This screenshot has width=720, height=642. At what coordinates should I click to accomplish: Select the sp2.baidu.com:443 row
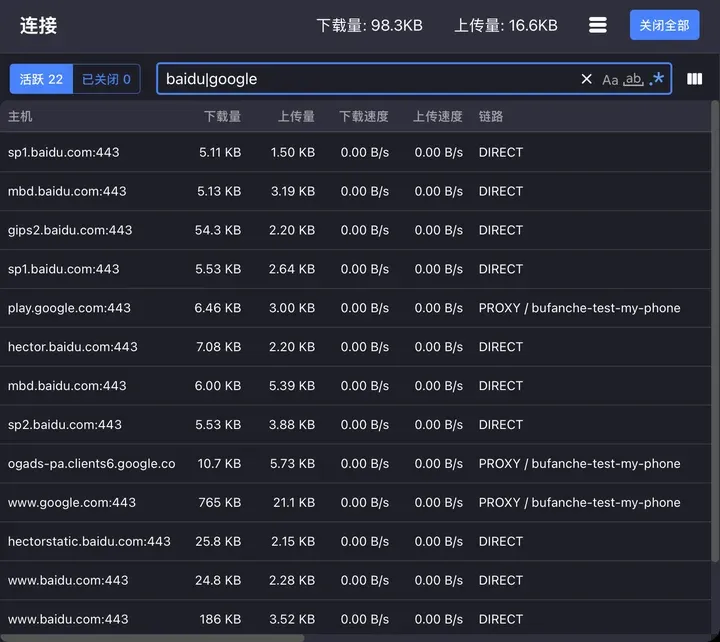355,424
